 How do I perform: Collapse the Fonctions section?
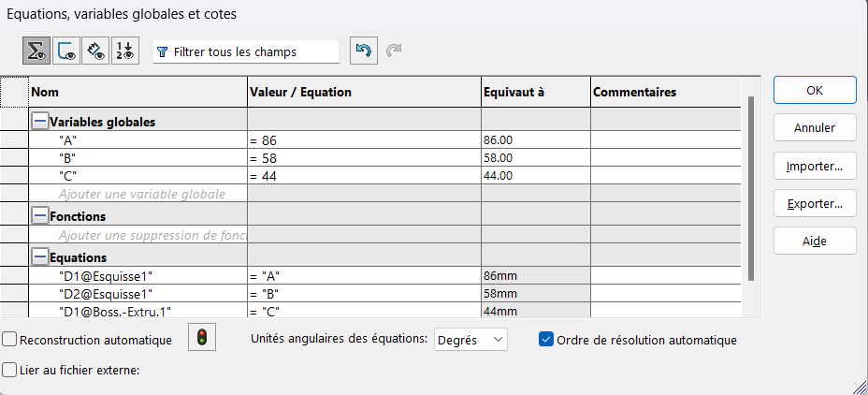(x=39, y=216)
